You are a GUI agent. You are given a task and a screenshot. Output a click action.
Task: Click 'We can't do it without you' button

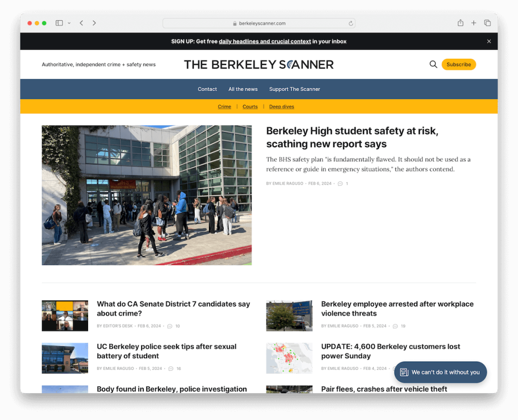point(441,372)
